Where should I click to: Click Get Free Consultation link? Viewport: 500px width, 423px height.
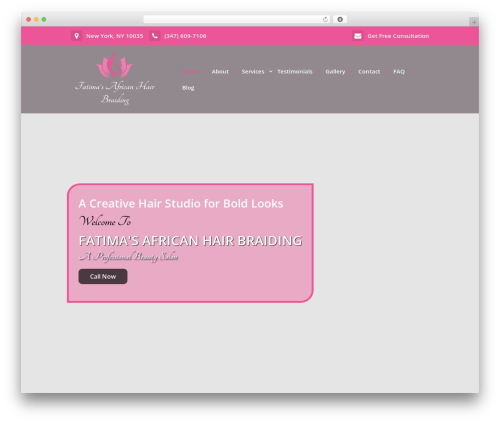[398, 36]
